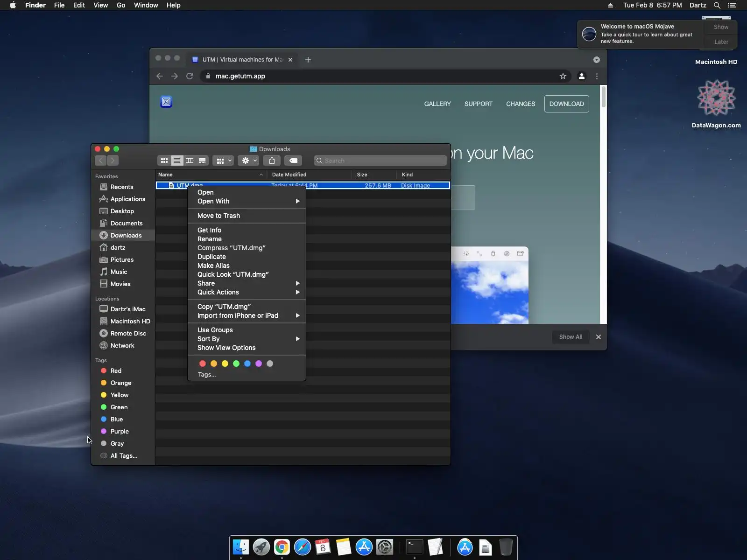
Task: Select Compress "UTM.dmg"
Action: 247,248
